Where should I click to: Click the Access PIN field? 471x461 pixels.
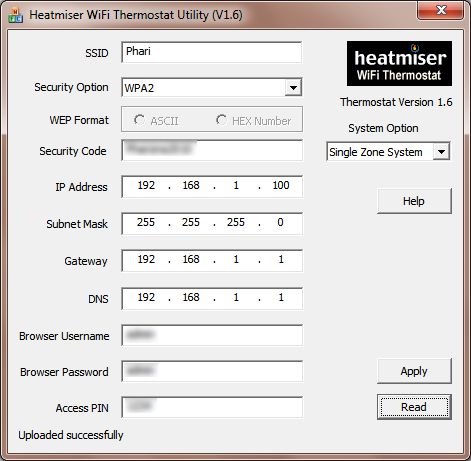(x=212, y=407)
